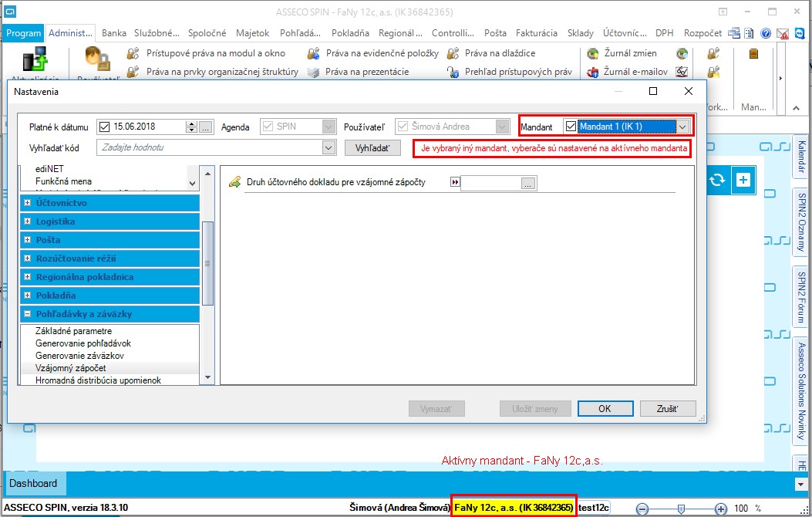Collapse the ribbon with the up chevron
812x517 pixels.
(x=796, y=108)
